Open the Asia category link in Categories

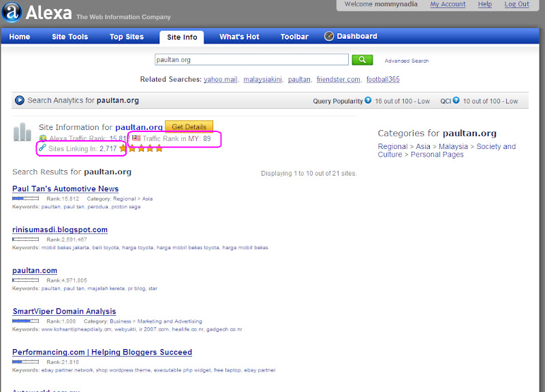[423, 146]
